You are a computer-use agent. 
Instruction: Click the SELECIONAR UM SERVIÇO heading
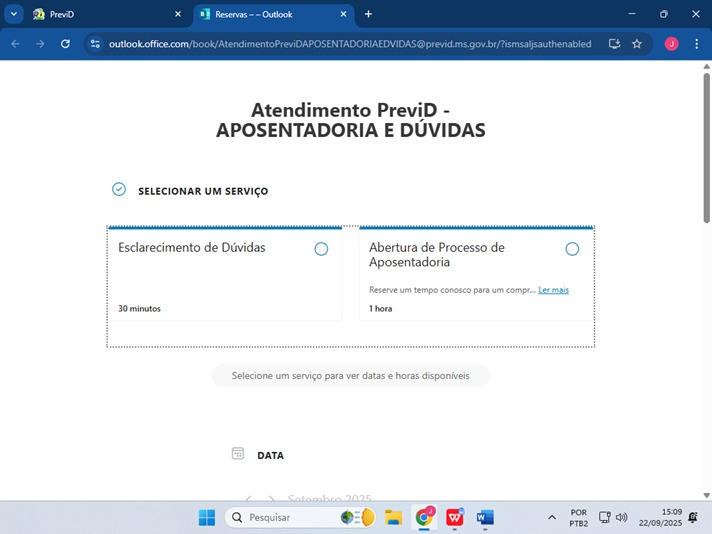[203, 191]
